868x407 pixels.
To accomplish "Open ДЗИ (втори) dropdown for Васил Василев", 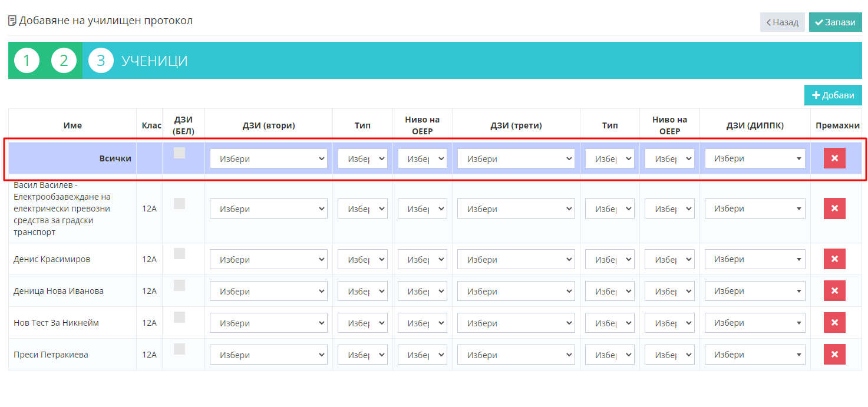I will point(268,209).
